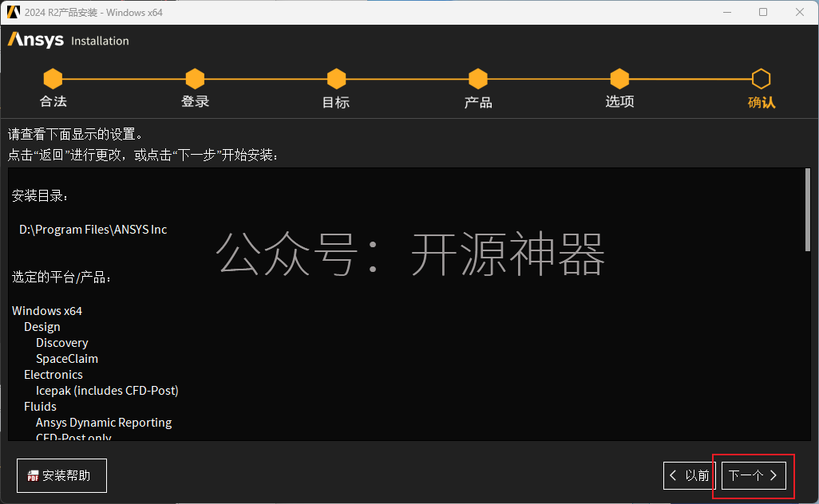Image resolution: width=819 pixels, height=504 pixels.
Task: Click the Installation header text
Action: click(x=100, y=41)
